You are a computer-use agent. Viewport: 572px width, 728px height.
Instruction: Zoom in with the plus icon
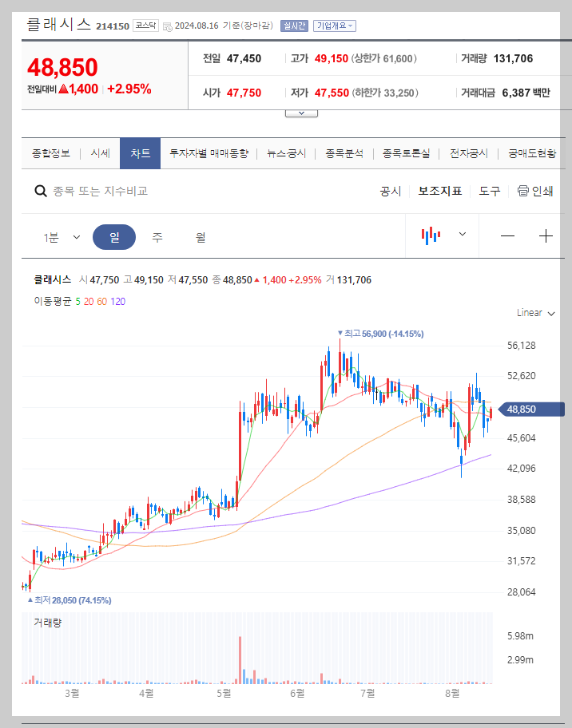coord(546,235)
